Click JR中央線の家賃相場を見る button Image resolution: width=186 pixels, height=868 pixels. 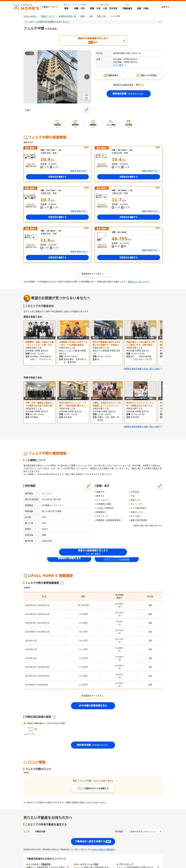(x=93, y=706)
